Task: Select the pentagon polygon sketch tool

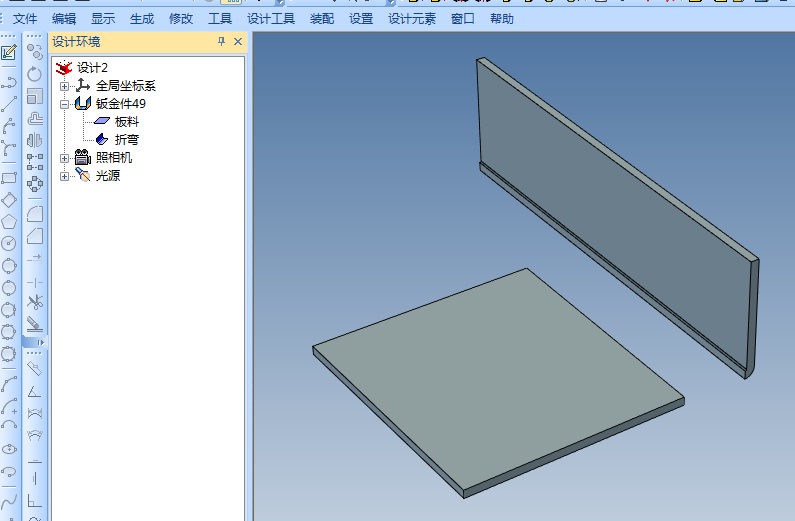Action: click(x=9, y=221)
